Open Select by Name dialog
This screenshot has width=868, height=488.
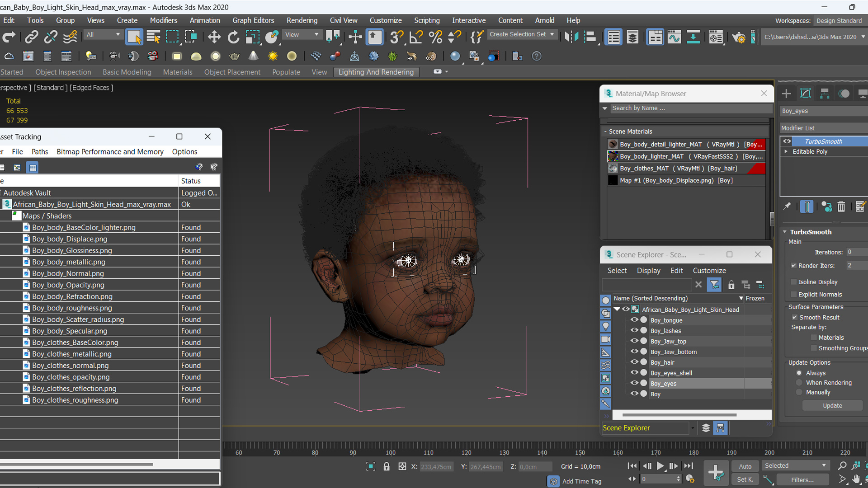coord(153,37)
